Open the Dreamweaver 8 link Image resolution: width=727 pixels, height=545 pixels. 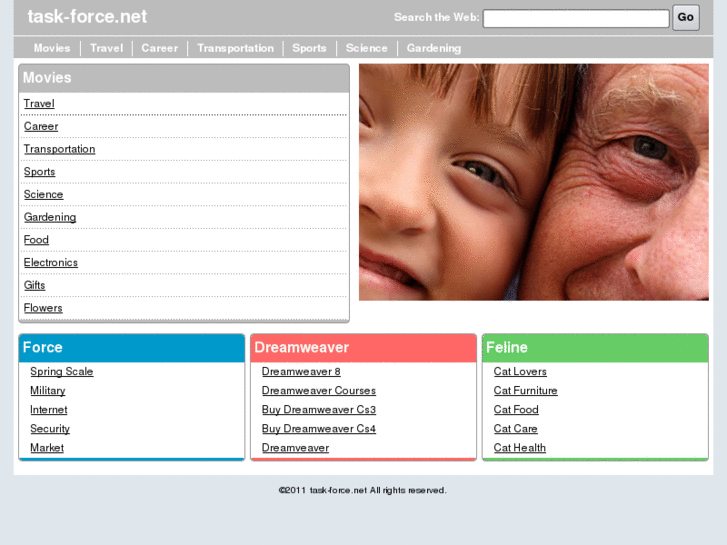pyautogui.click(x=301, y=372)
